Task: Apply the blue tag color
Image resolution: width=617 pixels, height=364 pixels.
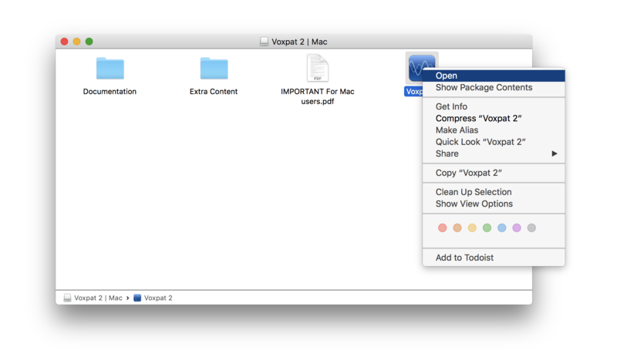Action: 502,228
